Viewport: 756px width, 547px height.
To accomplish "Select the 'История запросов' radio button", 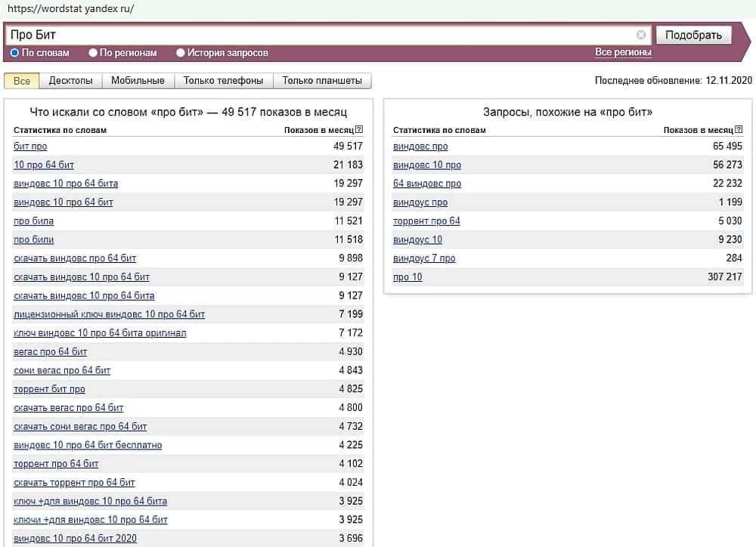I will (x=181, y=53).
